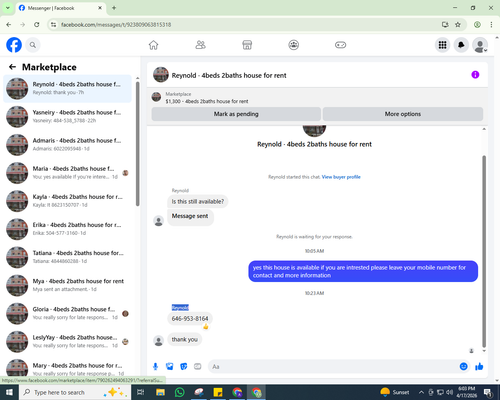Click the blue sent reply message
Screen dimensions: 500x400
coord(363,271)
